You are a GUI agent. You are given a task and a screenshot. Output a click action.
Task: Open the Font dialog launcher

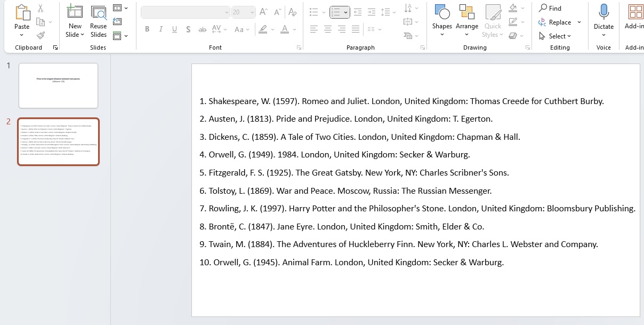(x=299, y=48)
